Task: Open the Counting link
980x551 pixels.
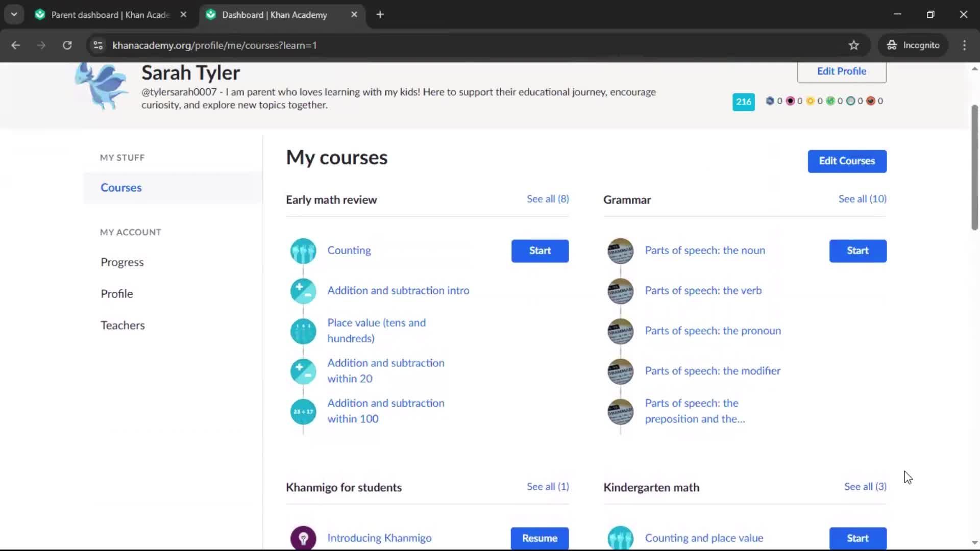Action: pyautogui.click(x=349, y=251)
